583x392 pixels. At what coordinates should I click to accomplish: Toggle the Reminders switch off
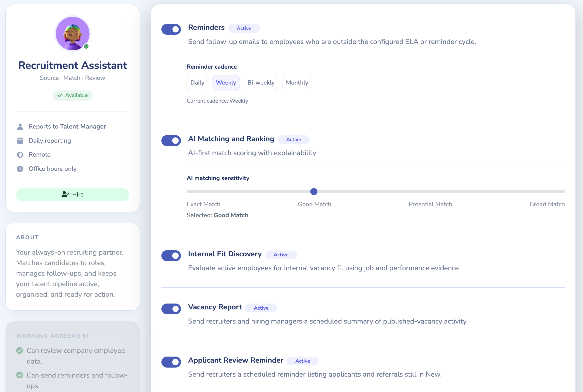pyautogui.click(x=171, y=29)
